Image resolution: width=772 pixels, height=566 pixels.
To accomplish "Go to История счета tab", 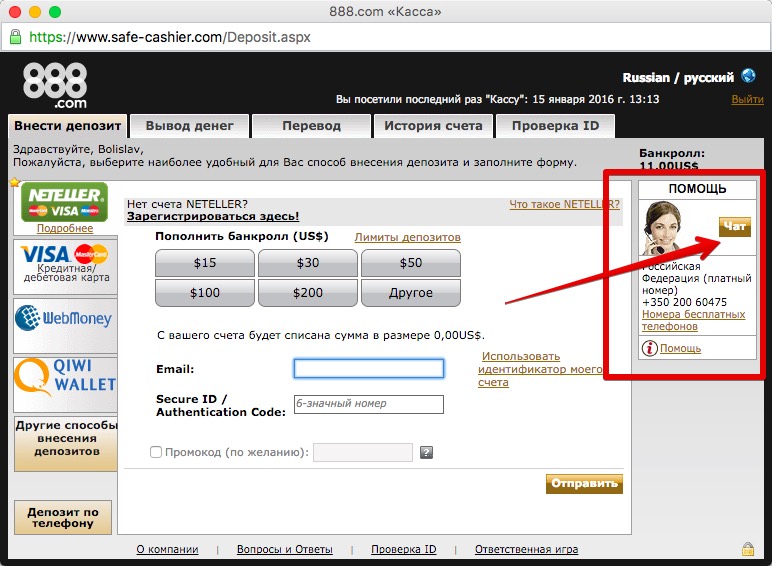I will click(433, 126).
